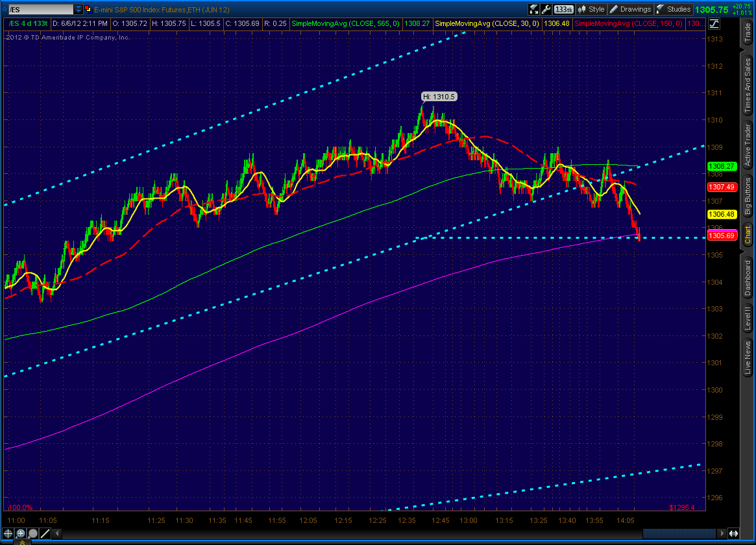Click the O: 1305.72 open value
Image resolution: width=756 pixels, height=545 pixels.
click(129, 23)
